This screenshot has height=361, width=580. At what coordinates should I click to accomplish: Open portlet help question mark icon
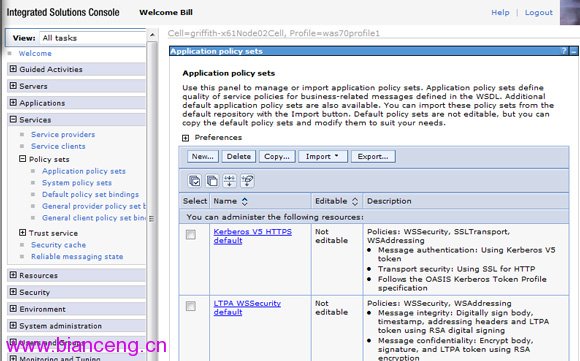(x=564, y=51)
